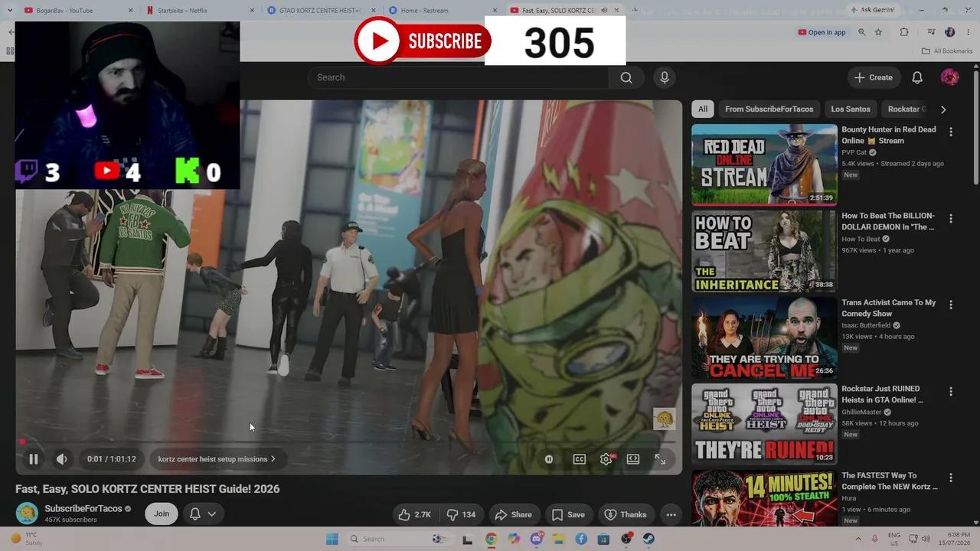Open the How To Beat The Inheritance thumbnail
The image size is (980, 551).
tap(764, 251)
